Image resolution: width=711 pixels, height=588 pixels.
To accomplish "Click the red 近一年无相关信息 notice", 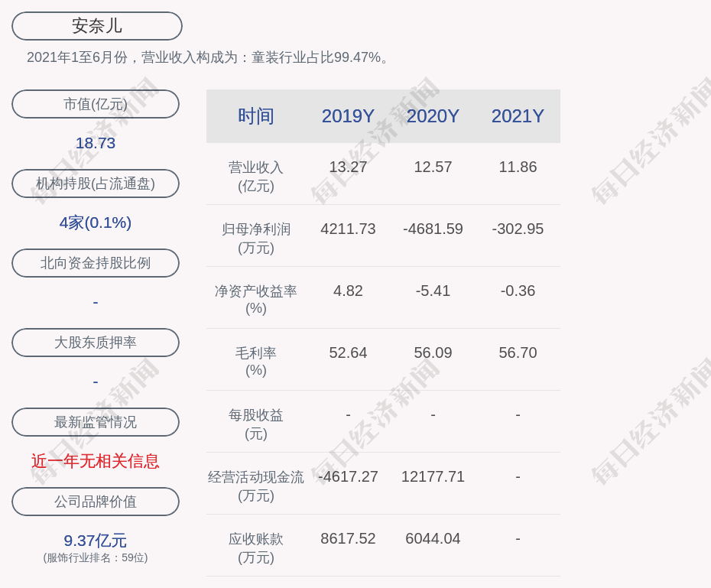I will 96,461.
